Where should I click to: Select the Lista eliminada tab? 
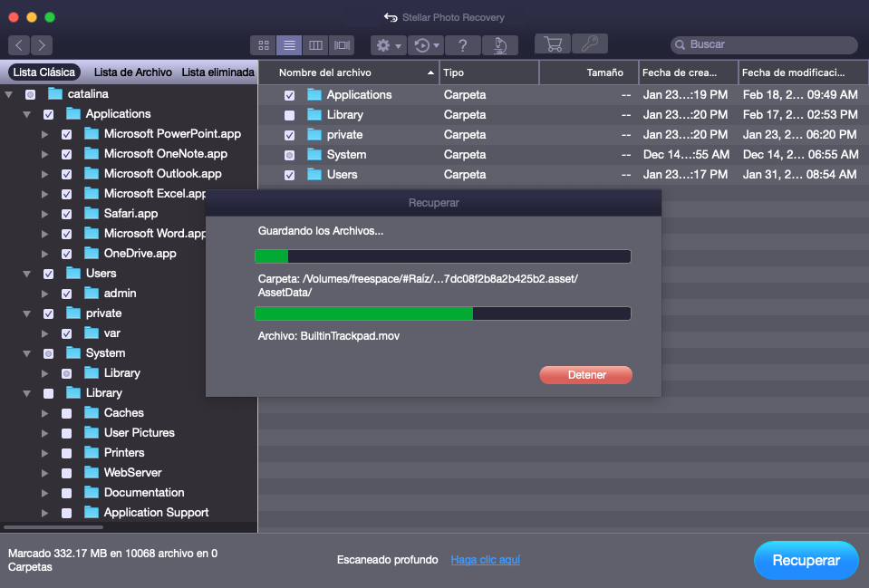217,72
